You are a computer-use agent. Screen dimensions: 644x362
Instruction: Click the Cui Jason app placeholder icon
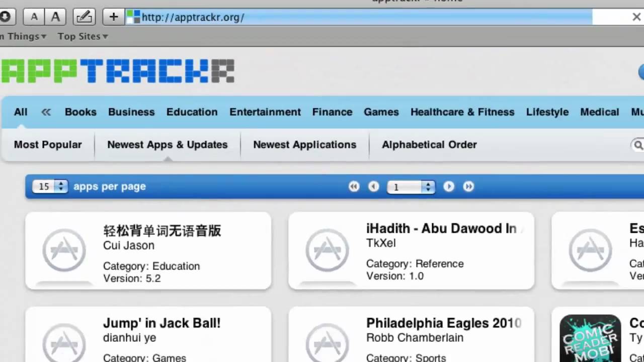click(x=64, y=250)
